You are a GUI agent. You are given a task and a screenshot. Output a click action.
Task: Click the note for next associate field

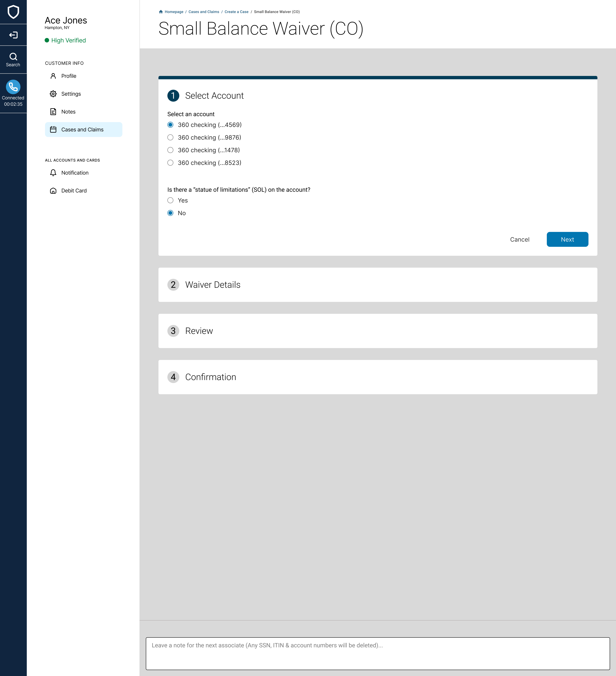tap(377, 653)
